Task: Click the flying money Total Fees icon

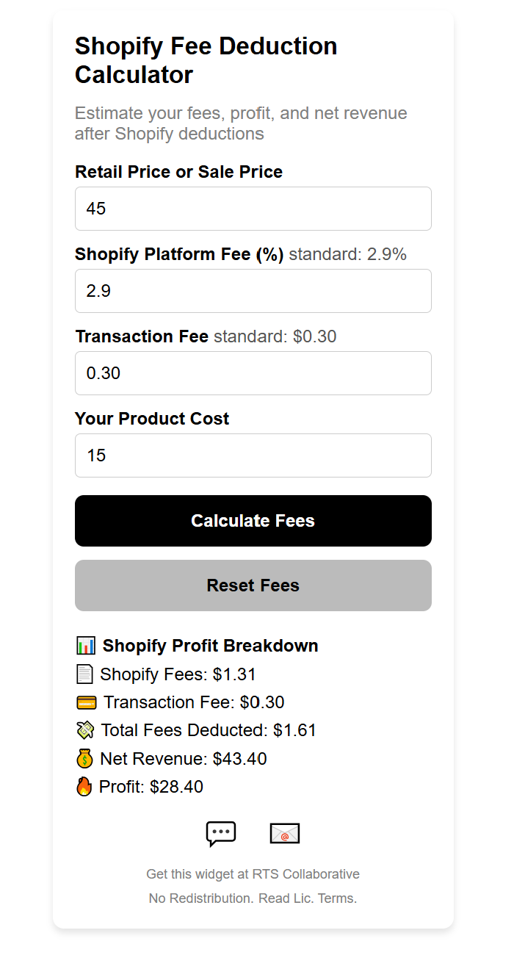Action: [x=85, y=730]
